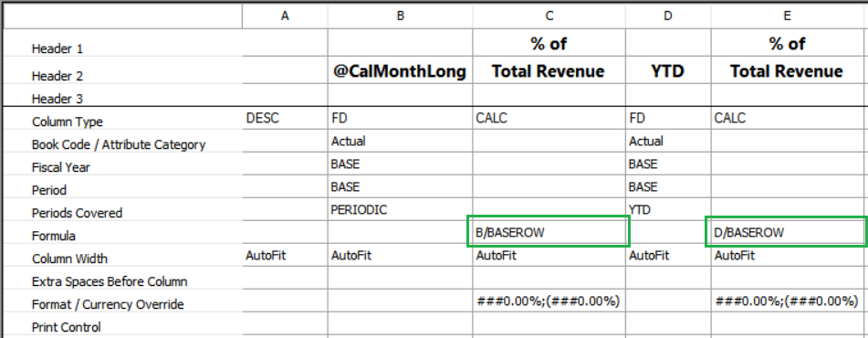Click the Header 2 row label

57,76
